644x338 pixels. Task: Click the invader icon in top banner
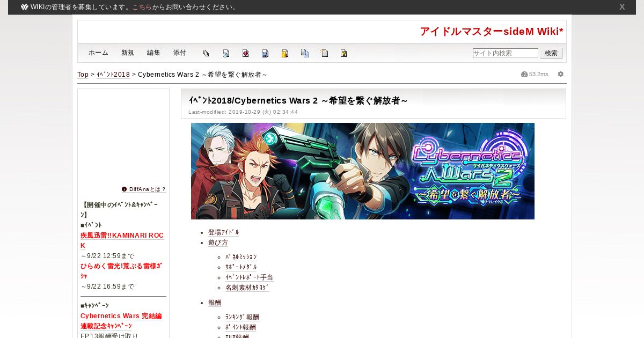click(x=25, y=7)
